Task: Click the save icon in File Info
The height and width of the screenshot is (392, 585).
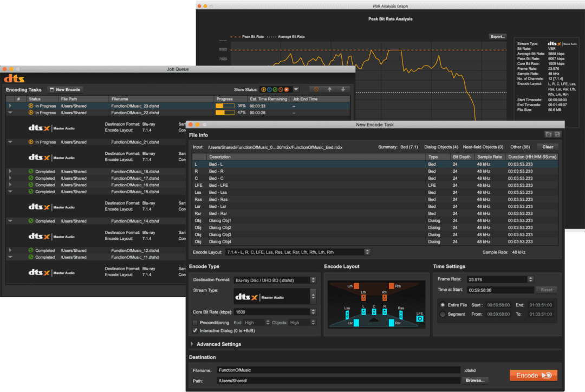Action: 557,134
